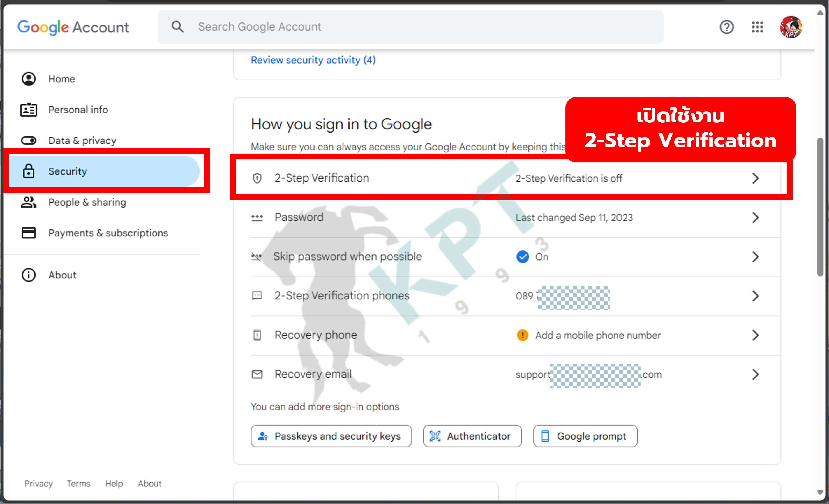Click the Home person icon in sidebar

29,79
